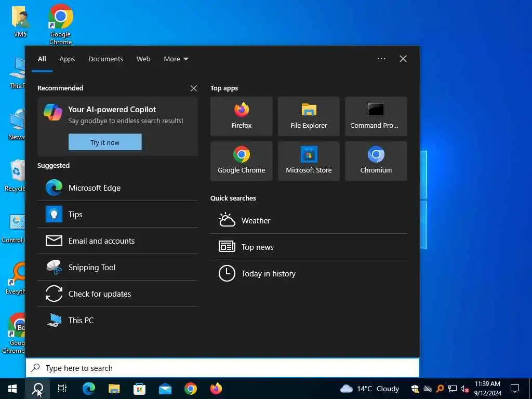
Task: Select the Google Chrome desktop shortcut
Action: (61, 25)
